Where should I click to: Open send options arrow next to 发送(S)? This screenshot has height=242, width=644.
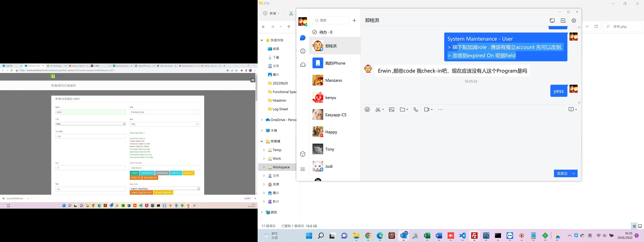574,173
